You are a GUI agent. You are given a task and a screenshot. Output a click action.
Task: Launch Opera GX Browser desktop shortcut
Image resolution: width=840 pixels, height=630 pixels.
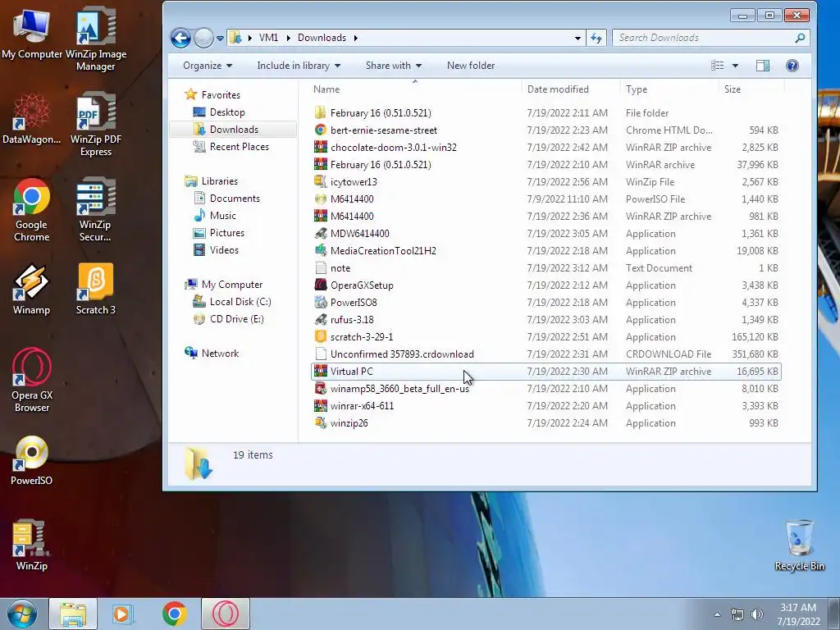click(32, 381)
